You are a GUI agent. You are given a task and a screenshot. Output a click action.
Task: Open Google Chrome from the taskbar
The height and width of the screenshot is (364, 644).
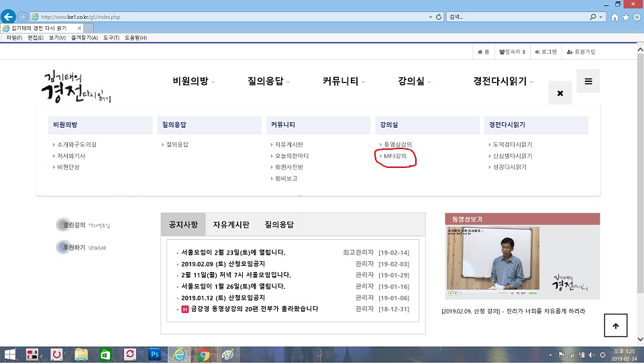pyautogui.click(x=203, y=355)
